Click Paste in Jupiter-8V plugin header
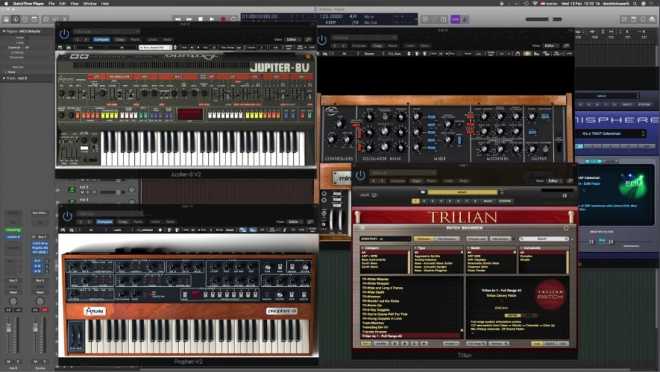The width and height of the screenshot is (660, 372). click(x=136, y=40)
